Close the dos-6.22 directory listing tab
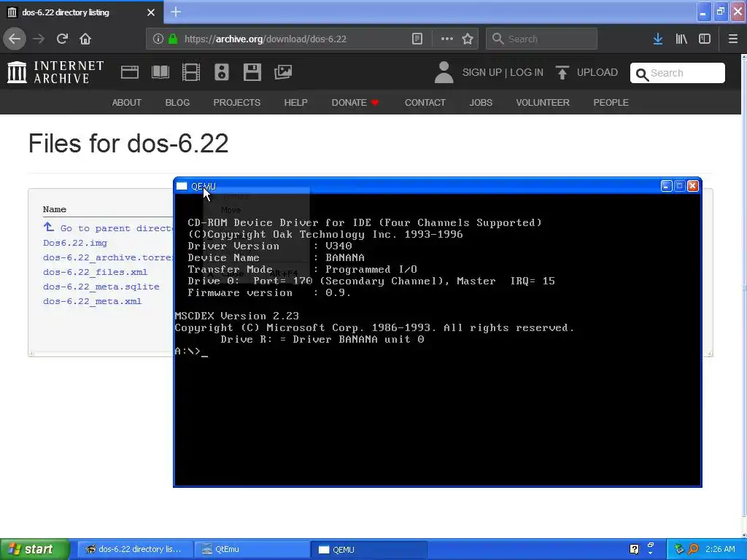Image resolution: width=747 pixels, height=560 pixels. [150, 12]
